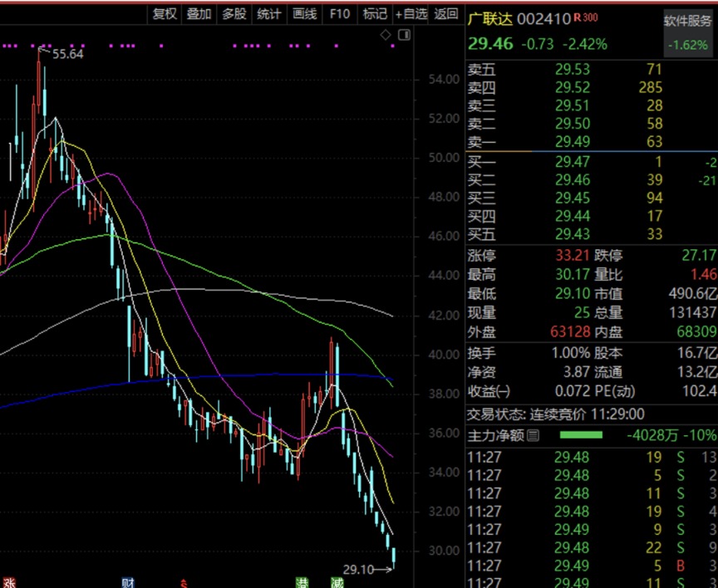Screen dimensions: 718x588
Task: Open the 复权 price adjustment menu
Action: click(x=165, y=14)
